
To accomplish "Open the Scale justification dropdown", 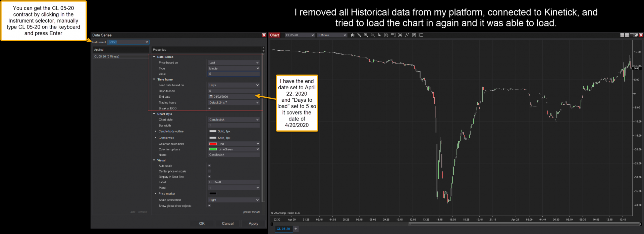I will pos(234,200).
